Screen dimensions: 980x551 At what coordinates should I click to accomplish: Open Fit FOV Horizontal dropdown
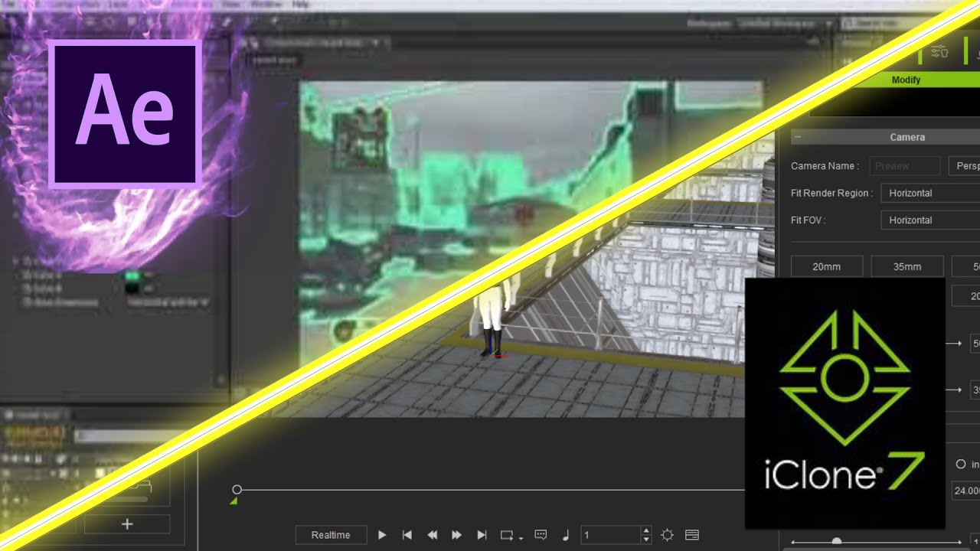pyautogui.click(x=929, y=220)
